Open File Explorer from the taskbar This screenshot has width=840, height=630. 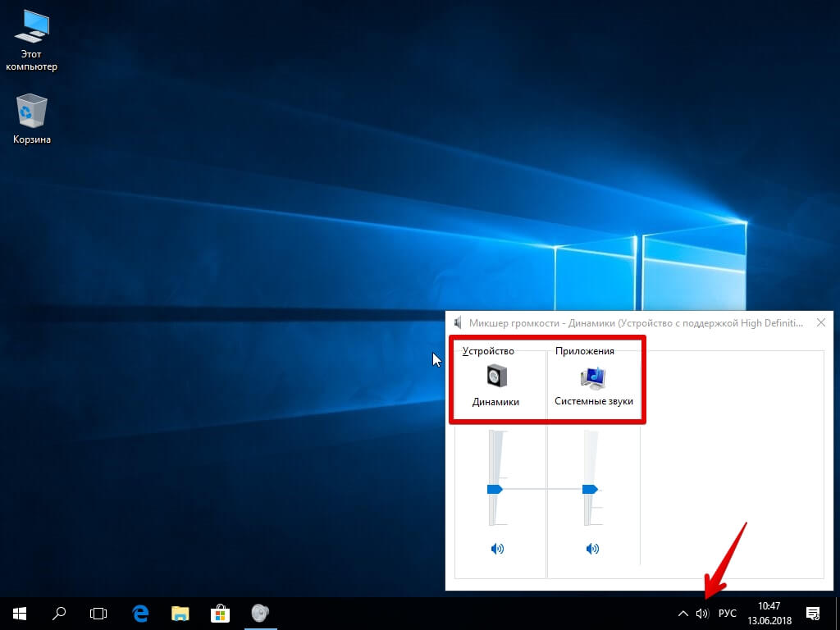[x=180, y=613]
